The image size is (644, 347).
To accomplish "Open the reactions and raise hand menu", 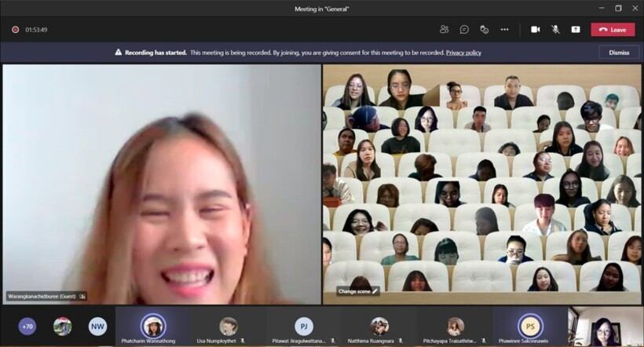I will click(x=484, y=29).
